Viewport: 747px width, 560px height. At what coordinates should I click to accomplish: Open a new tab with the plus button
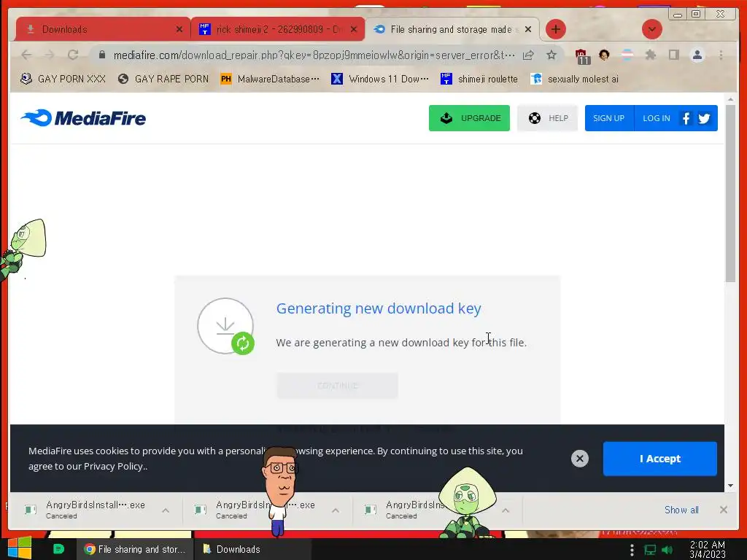pyautogui.click(x=555, y=29)
